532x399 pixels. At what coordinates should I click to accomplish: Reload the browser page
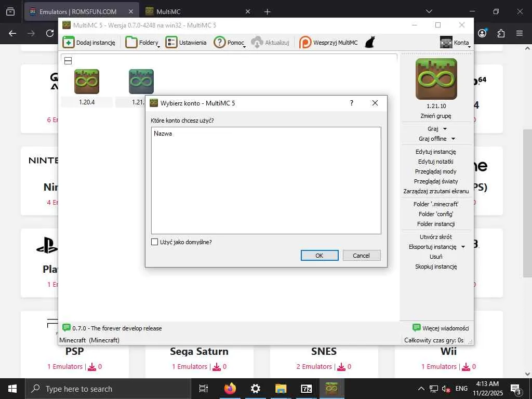click(x=50, y=33)
